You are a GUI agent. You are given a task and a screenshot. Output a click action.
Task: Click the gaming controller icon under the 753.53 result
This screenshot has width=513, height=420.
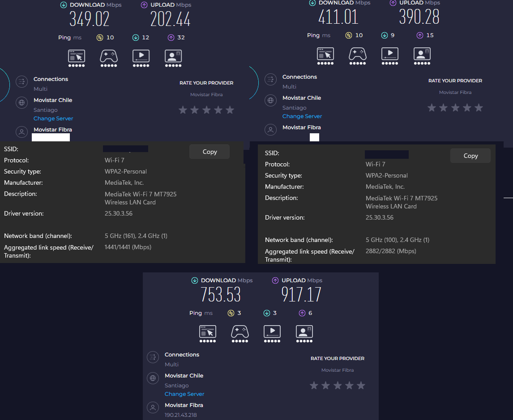pyautogui.click(x=239, y=331)
